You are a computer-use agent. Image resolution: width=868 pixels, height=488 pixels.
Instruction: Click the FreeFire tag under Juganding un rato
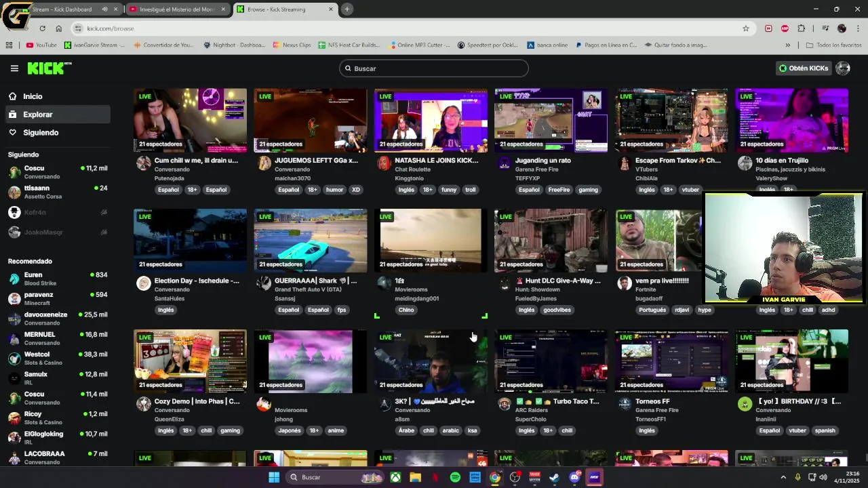coord(559,190)
